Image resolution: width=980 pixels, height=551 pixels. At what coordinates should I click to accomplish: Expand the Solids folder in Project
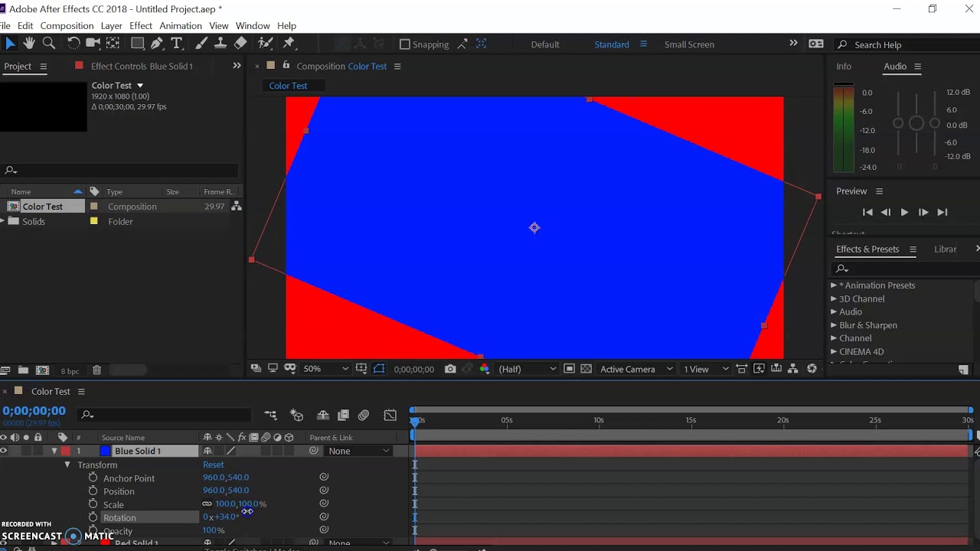coord(3,221)
